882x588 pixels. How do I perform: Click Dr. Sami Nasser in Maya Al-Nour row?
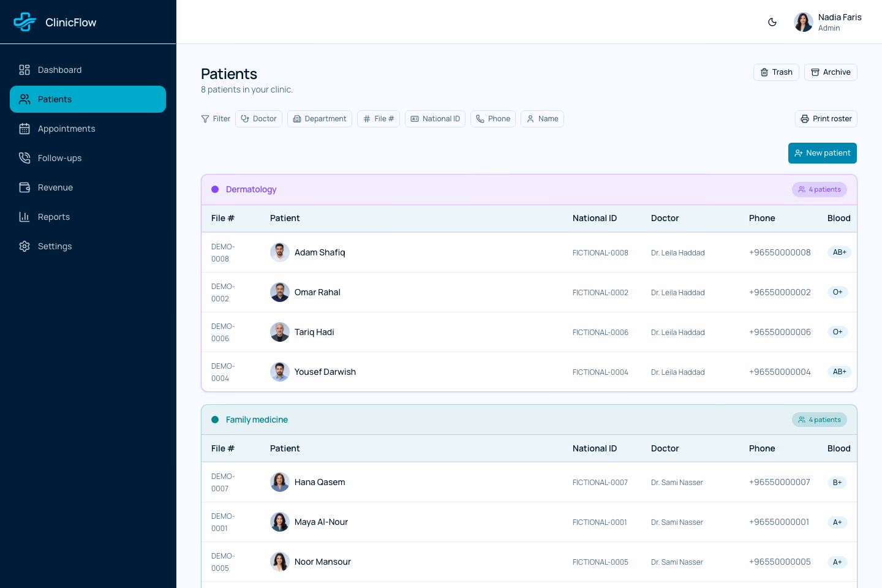pos(677,522)
